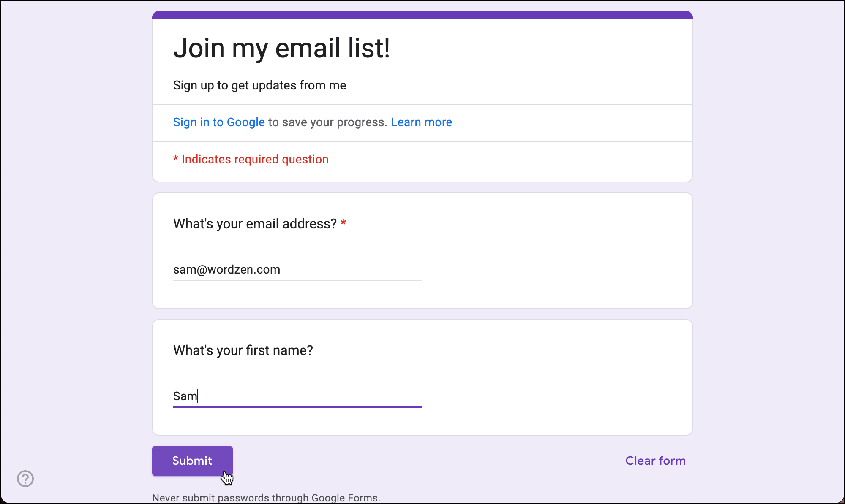Open the Learn more link
This screenshot has width=845, height=504.
pyautogui.click(x=421, y=122)
